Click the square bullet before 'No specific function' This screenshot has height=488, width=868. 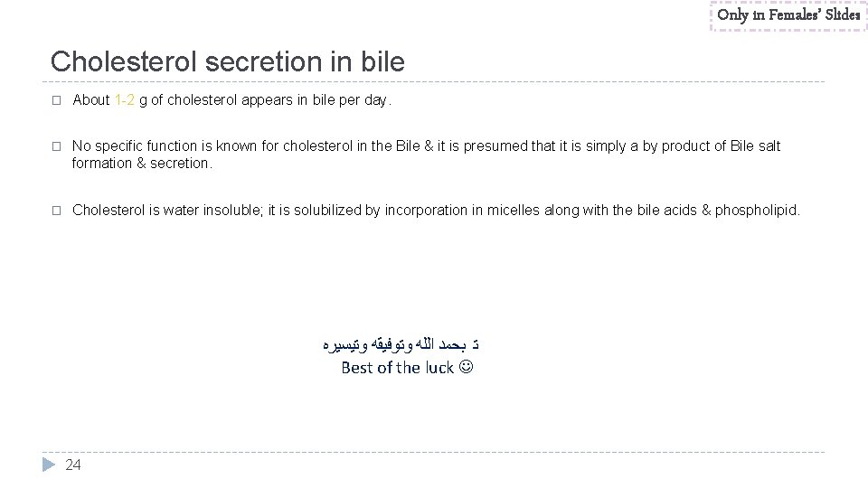(x=56, y=146)
